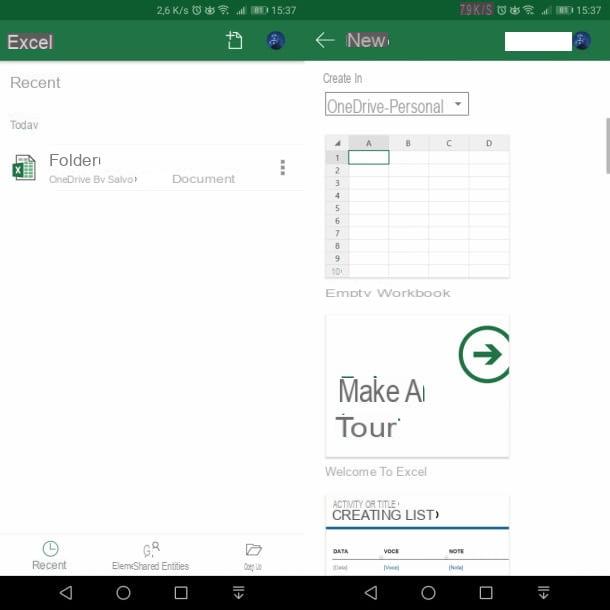Tap the Today section heading

(24, 125)
